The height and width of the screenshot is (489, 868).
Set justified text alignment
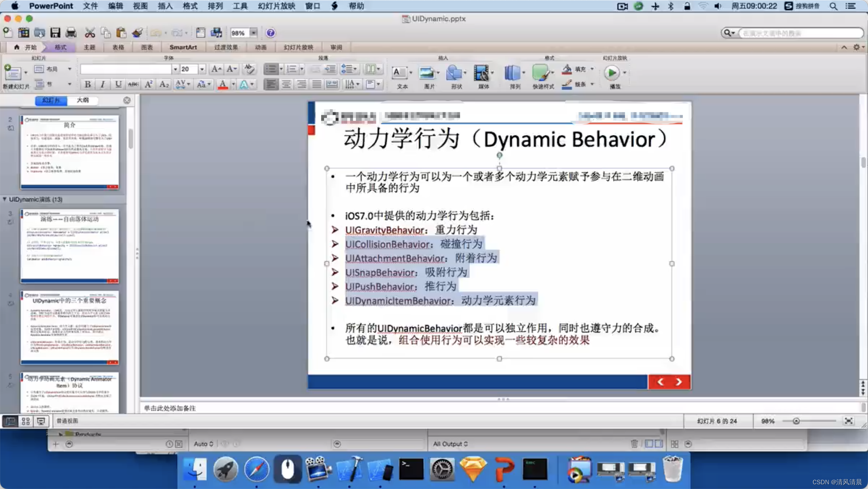point(316,84)
